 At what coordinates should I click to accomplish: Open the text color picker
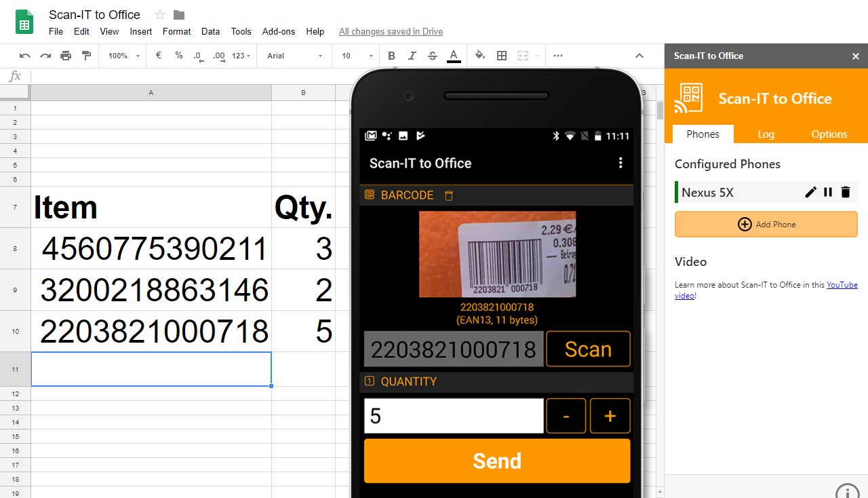(x=454, y=56)
